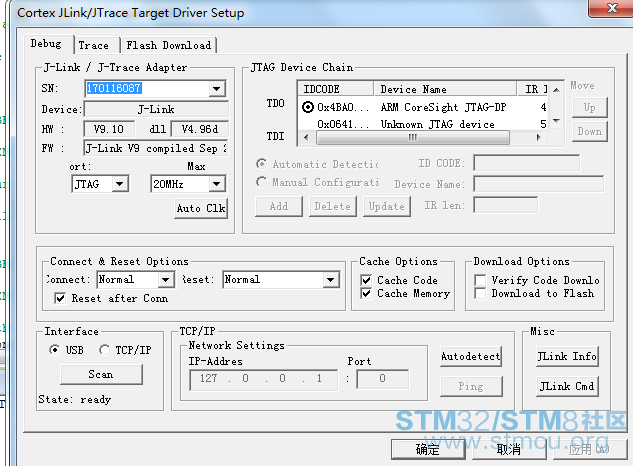Open the Connect mode Normal dropdown
Image resolution: width=633 pixels, height=466 pixels.
166,279
